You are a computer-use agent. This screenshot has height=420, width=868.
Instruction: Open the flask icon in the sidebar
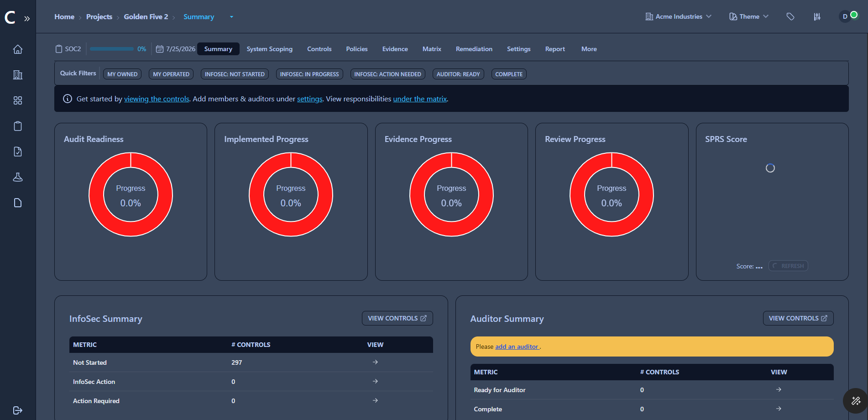click(18, 177)
